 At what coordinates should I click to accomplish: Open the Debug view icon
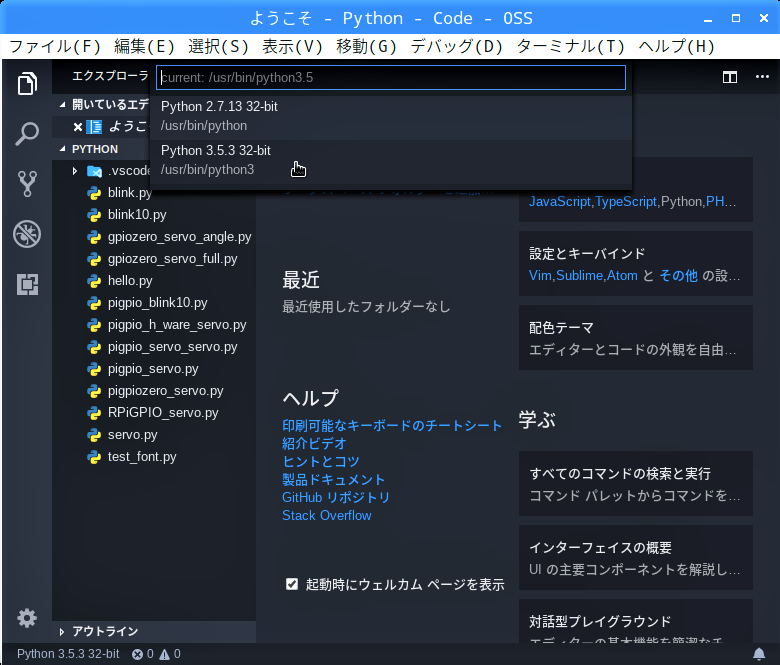click(27, 234)
